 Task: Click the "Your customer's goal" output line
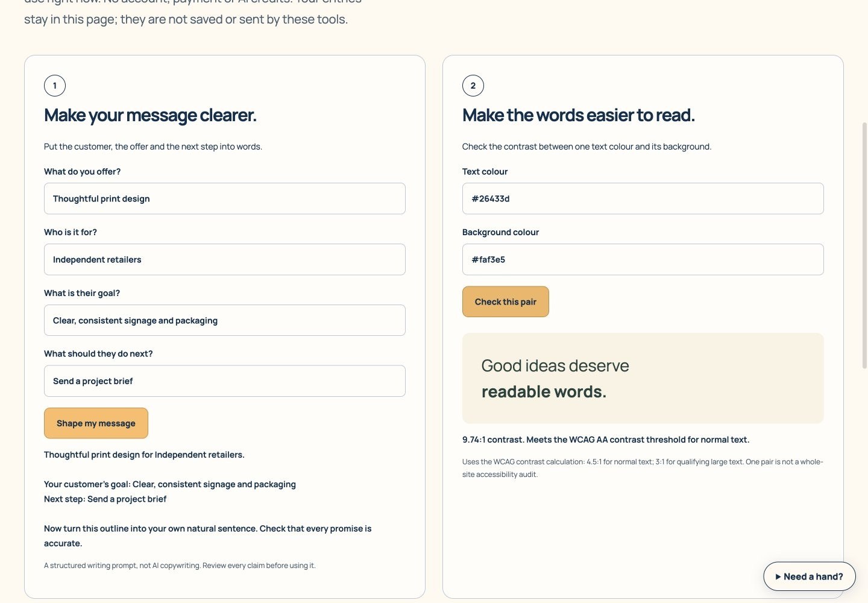[x=170, y=484]
